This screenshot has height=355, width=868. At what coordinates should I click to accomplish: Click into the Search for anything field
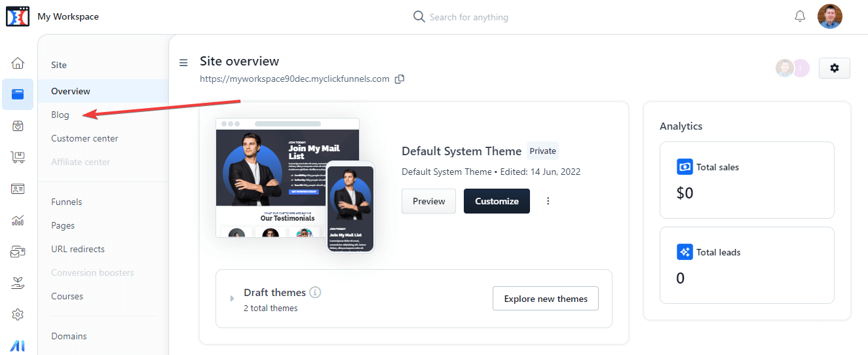(x=468, y=17)
